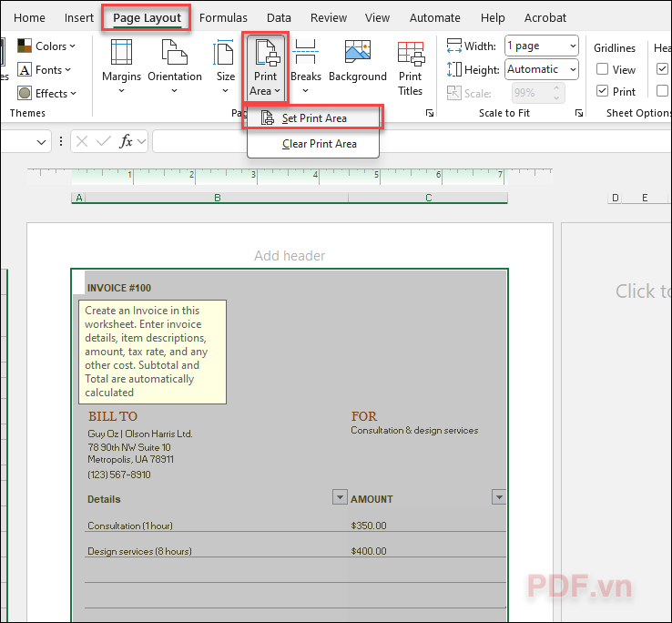Click the formula bar Enter checkmark icon

pyautogui.click(x=103, y=141)
